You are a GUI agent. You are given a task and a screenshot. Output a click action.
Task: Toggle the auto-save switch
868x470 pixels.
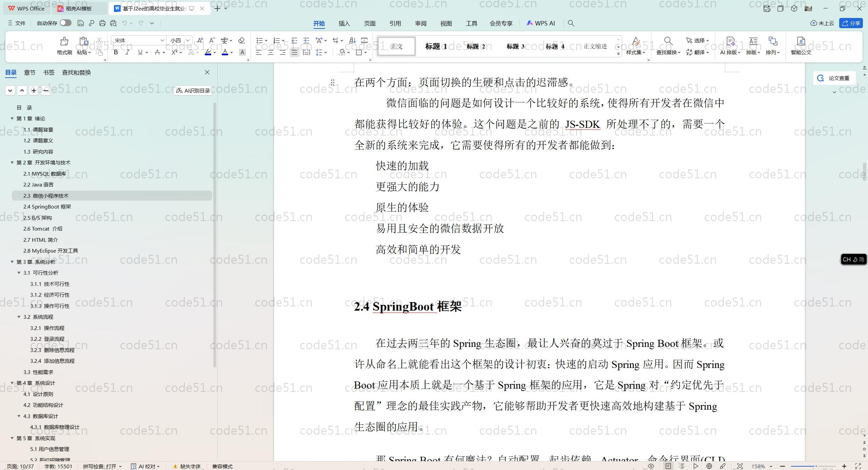[x=65, y=23]
